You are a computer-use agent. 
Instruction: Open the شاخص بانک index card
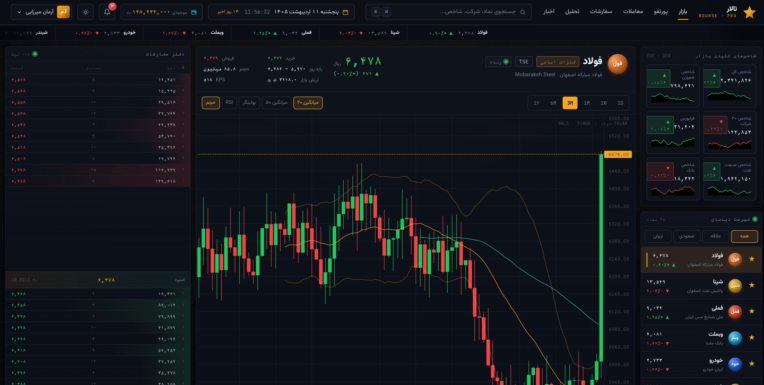[673, 178]
